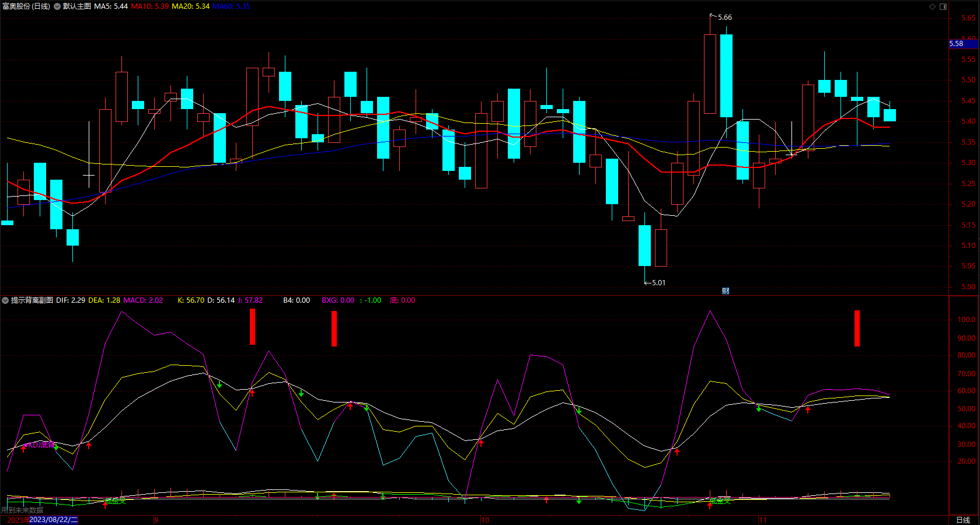Click the month 9 marker on time axis
This screenshot has height=525, width=980.
click(x=156, y=520)
